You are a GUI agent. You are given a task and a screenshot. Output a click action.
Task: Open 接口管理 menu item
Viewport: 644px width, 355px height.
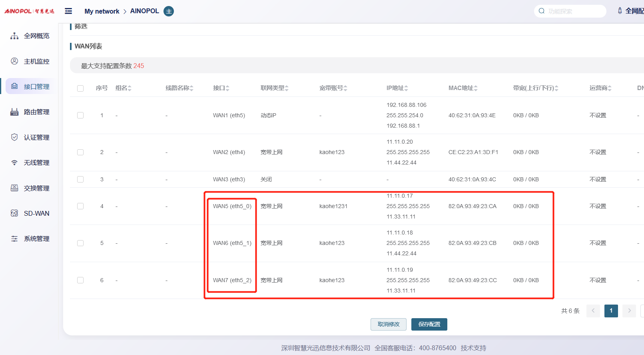(x=36, y=86)
